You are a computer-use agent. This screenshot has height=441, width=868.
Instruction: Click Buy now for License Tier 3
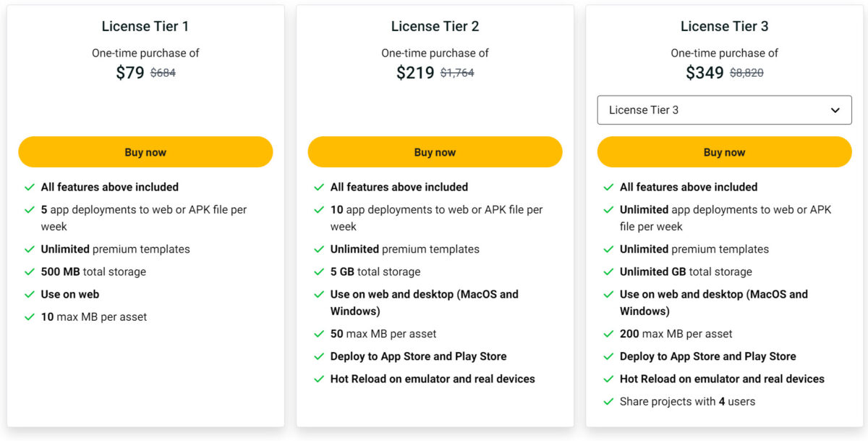[724, 152]
